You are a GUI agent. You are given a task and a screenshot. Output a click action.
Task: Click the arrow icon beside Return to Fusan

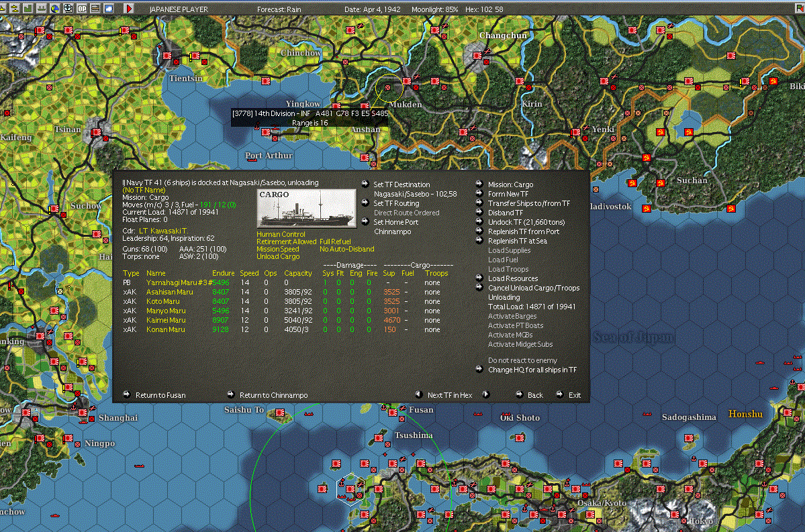tap(127, 394)
